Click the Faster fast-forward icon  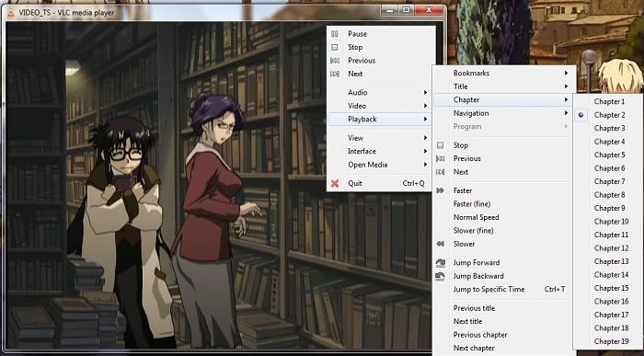[x=441, y=190]
